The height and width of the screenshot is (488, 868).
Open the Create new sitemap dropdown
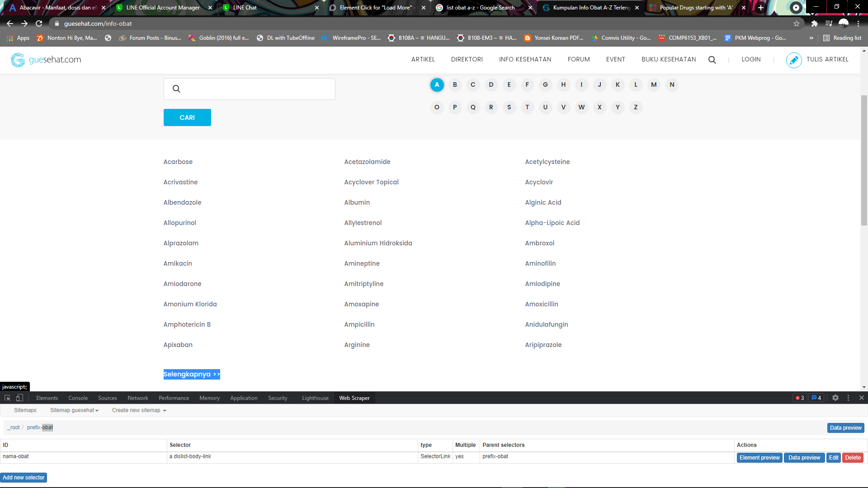139,410
